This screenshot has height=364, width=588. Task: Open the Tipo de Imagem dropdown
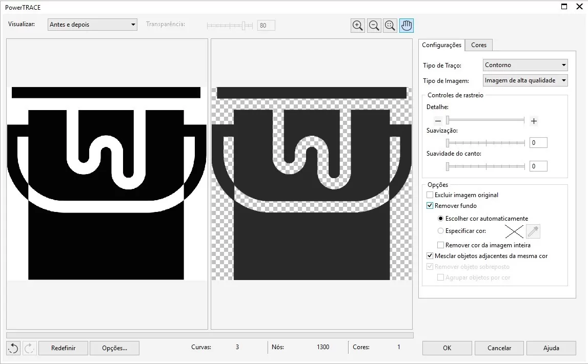pos(525,80)
